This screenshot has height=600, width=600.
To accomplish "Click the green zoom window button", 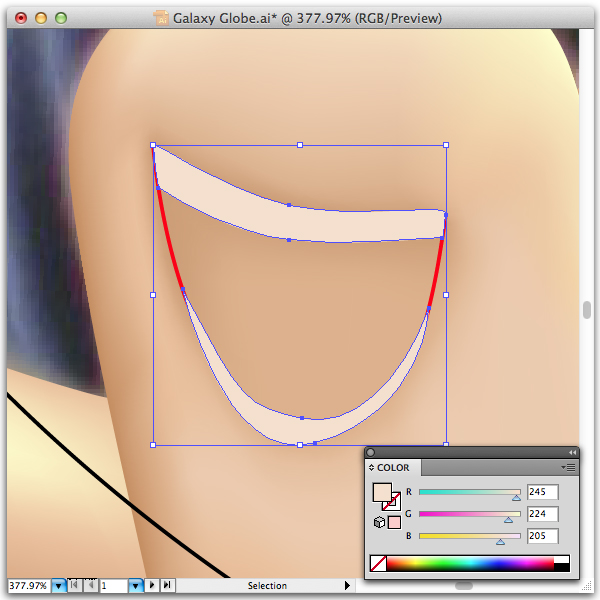I will [61, 18].
